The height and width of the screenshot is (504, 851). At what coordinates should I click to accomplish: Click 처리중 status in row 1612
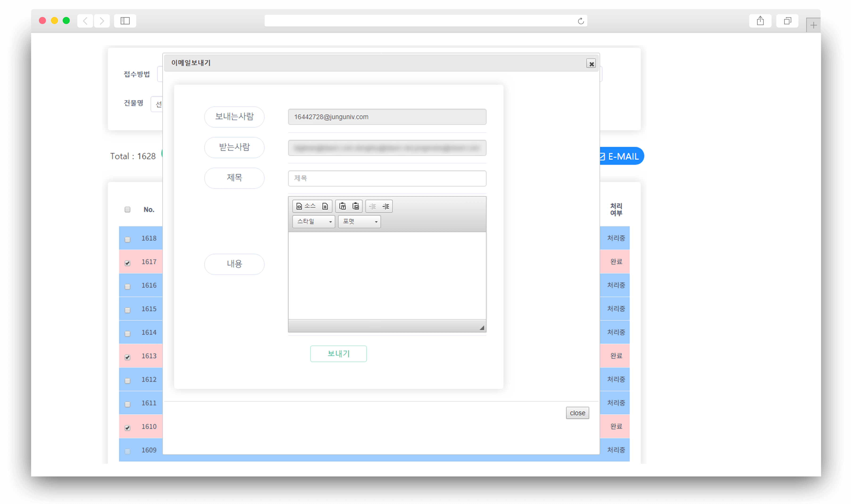(x=616, y=379)
